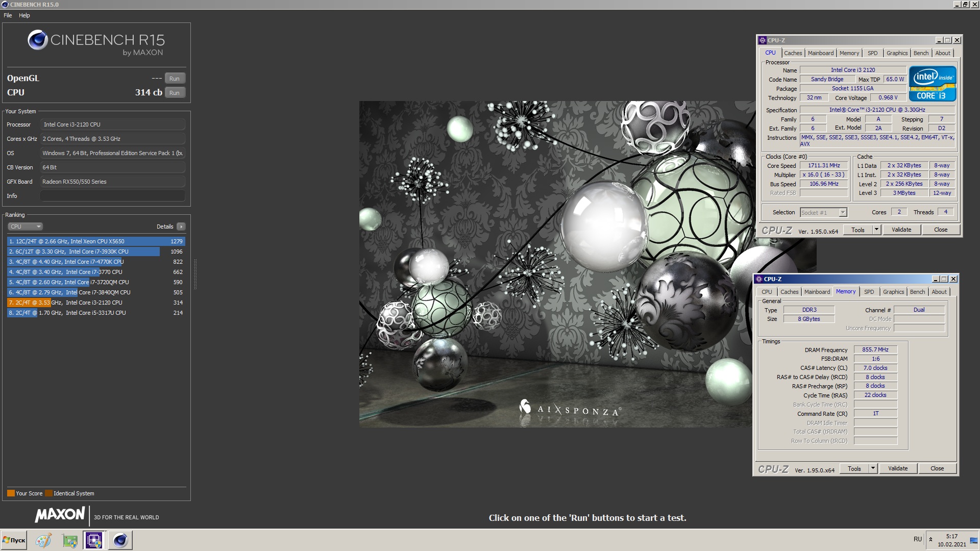Select ranking row Core i7-3720QM CPU
Screen dimensions: 980x551
[96, 282]
